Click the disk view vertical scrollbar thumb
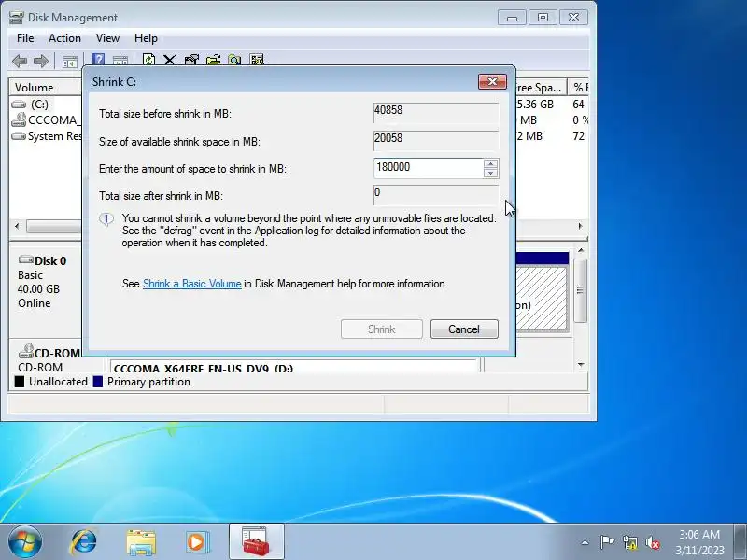747x560 pixels. tap(581, 290)
